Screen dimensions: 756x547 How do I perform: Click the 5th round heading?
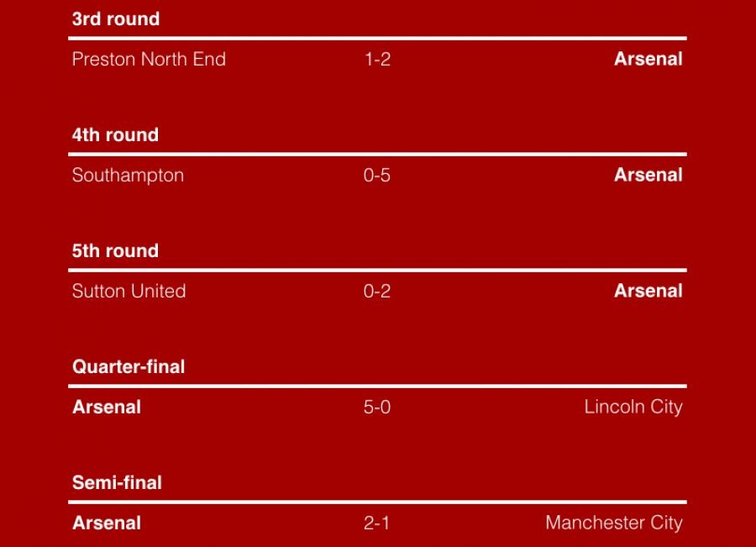click(115, 251)
